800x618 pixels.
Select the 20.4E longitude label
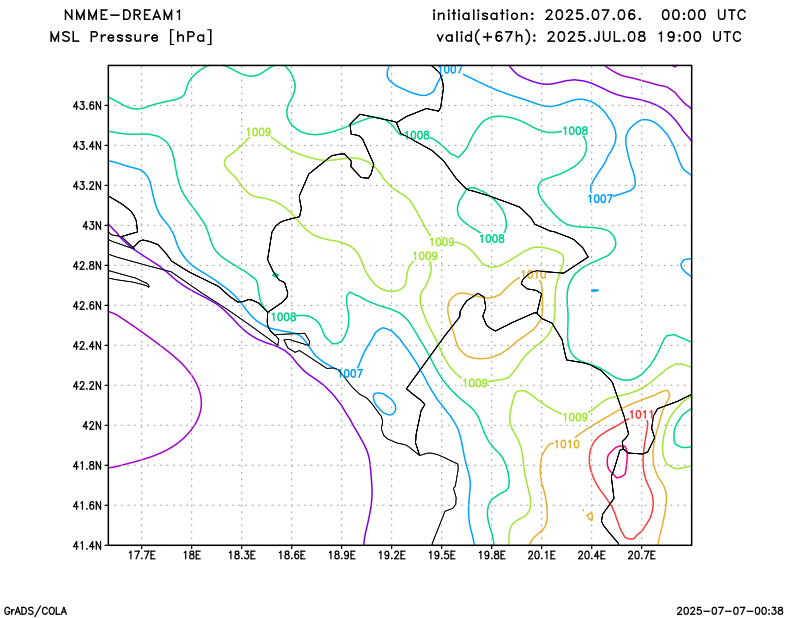click(592, 555)
